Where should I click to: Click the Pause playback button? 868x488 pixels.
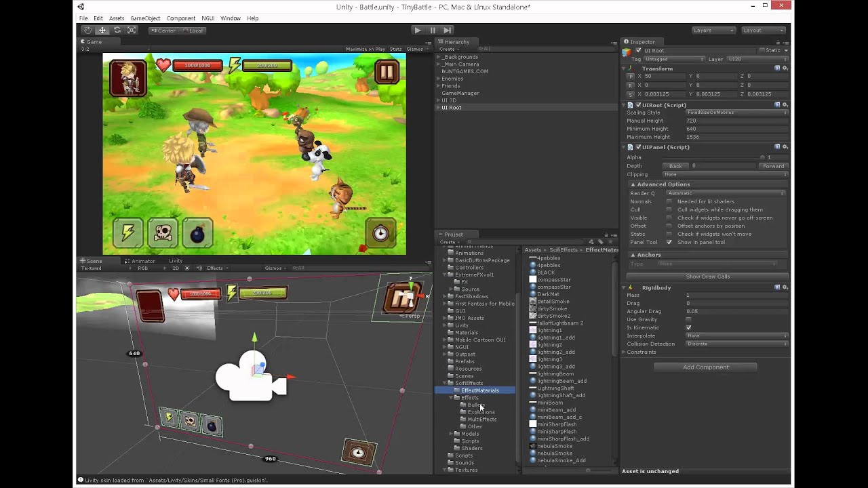click(433, 30)
